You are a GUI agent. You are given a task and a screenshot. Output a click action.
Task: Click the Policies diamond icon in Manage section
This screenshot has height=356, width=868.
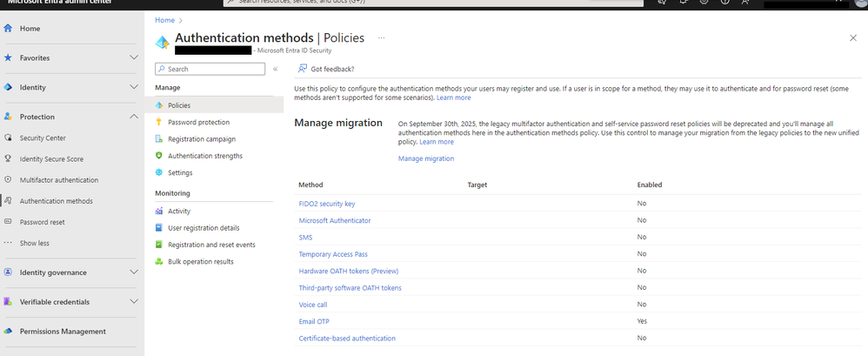(x=159, y=105)
